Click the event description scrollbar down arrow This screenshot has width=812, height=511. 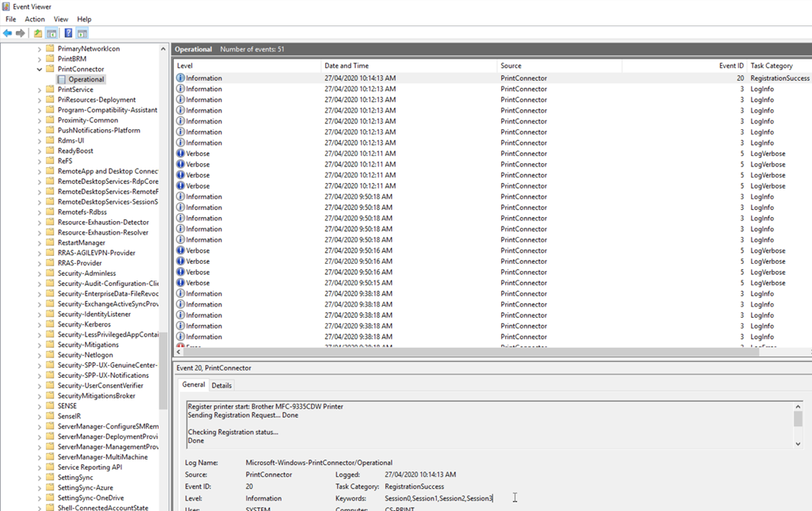(x=798, y=444)
